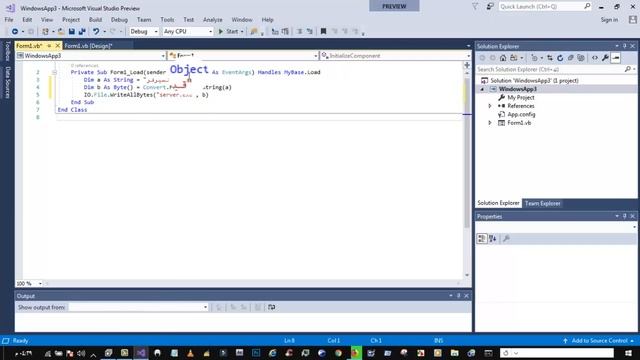This screenshot has height=360, width=640.
Task: Open the Build menu
Action: coord(95,20)
